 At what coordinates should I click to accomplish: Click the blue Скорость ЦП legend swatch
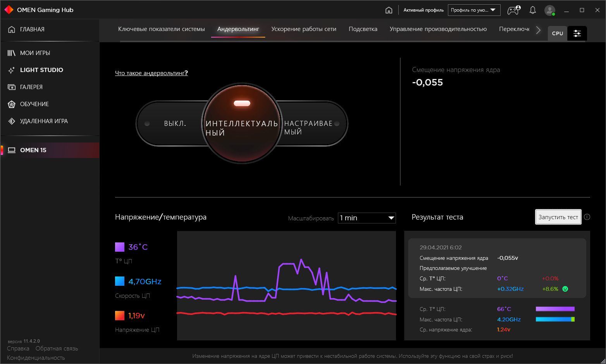tap(120, 281)
